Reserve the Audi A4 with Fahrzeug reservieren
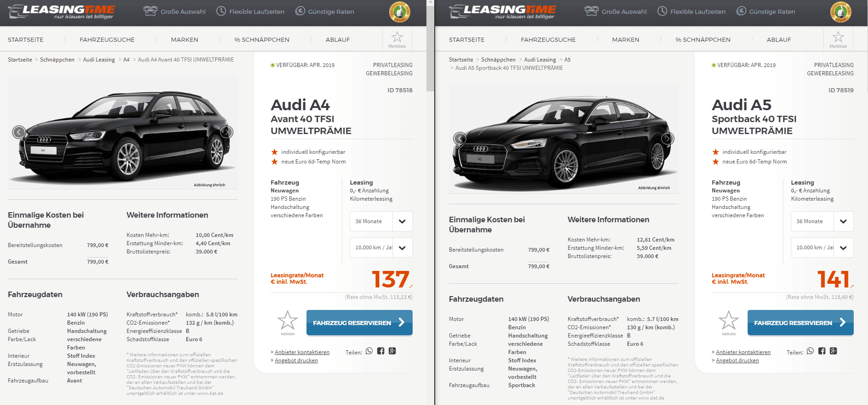This screenshot has width=868, height=405. [359, 323]
